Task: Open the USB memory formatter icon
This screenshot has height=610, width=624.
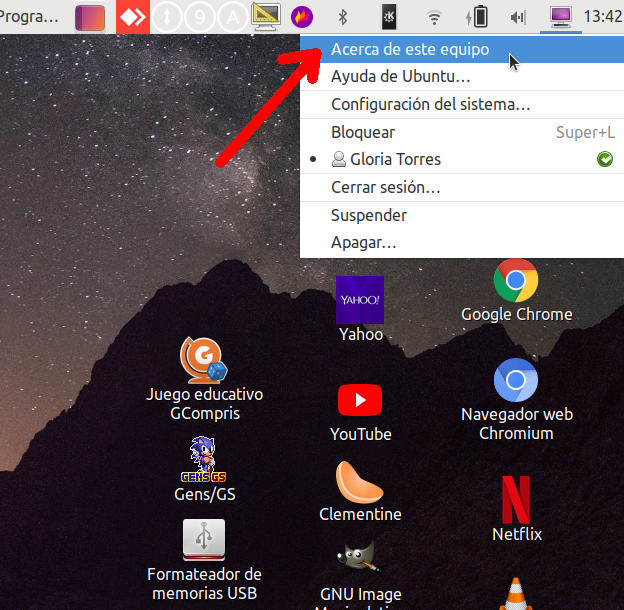Action: (204, 540)
